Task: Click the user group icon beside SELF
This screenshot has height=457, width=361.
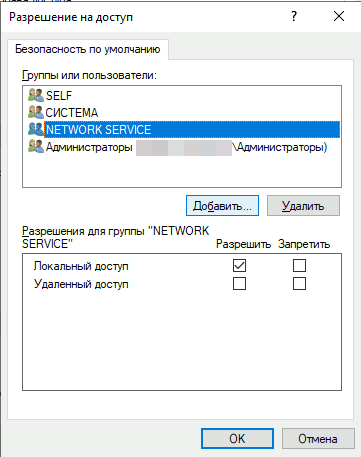Action: [x=36, y=95]
